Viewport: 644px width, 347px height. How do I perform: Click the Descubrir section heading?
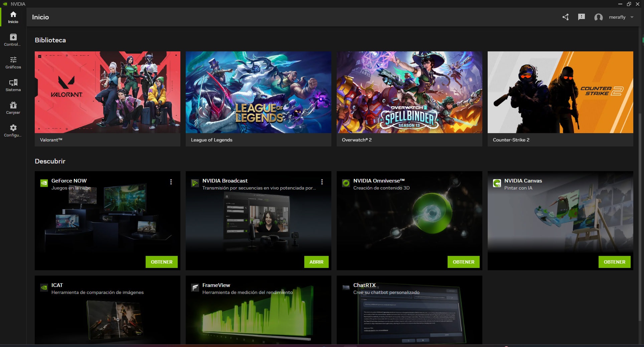tap(50, 161)
